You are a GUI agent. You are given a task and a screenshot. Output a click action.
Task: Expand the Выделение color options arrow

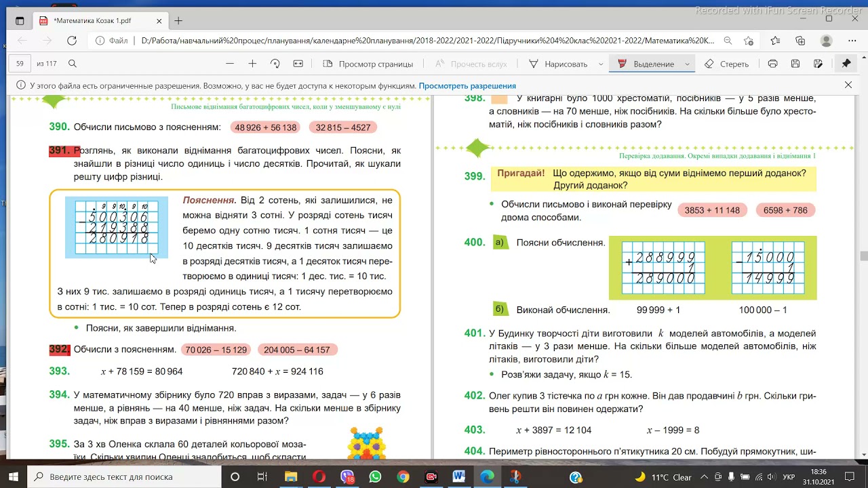pos(687,64)
